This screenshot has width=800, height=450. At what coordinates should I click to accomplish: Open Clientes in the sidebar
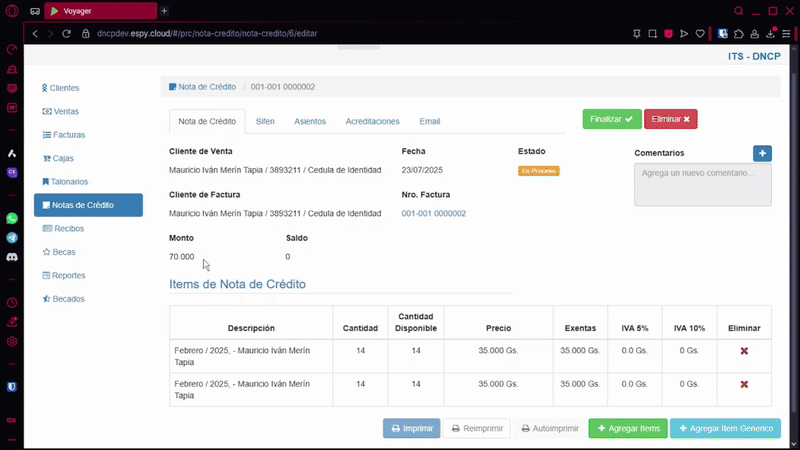(x=60, y=88)
